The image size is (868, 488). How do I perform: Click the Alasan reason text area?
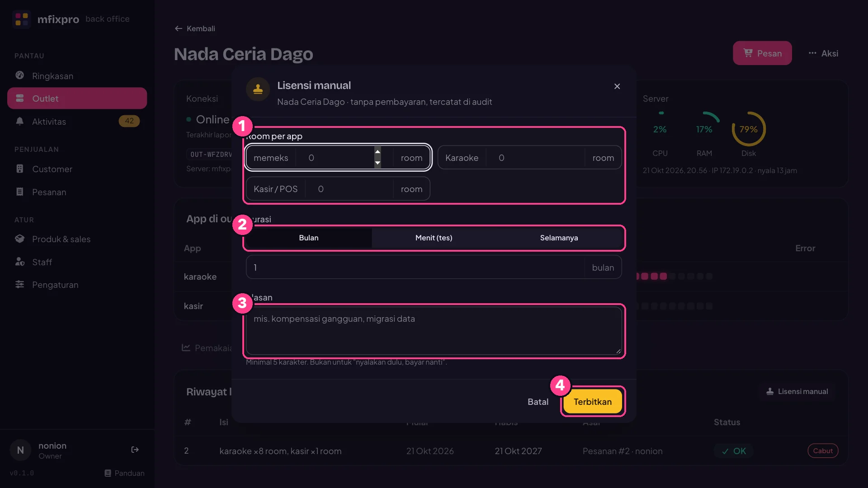[434, 331]
